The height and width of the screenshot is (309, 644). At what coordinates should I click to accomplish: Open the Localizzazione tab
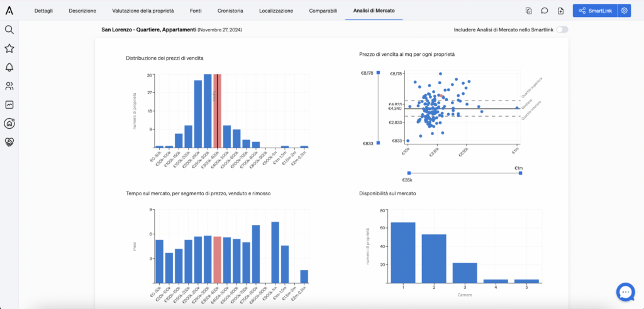[x=276, y=11]
